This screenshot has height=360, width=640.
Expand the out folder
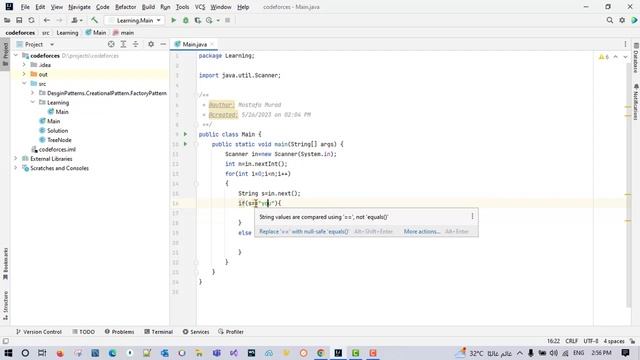pyautogui.click(x=24, y=74)
